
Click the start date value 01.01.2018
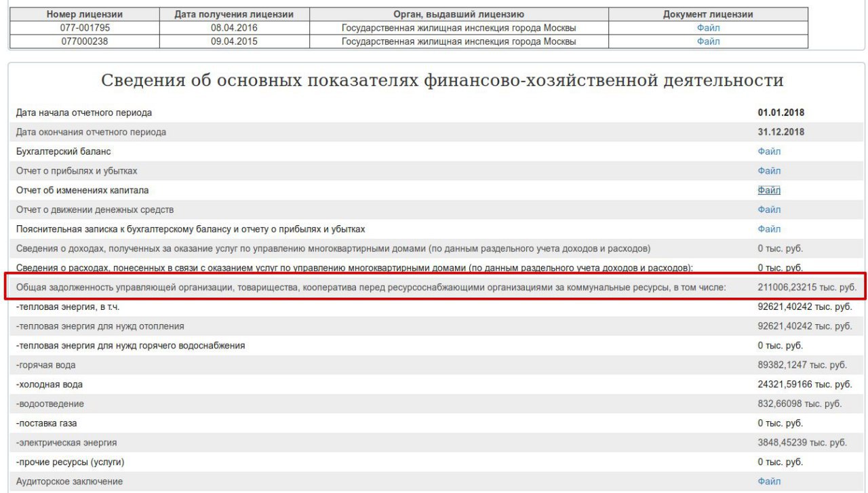(x=781, y=113)
